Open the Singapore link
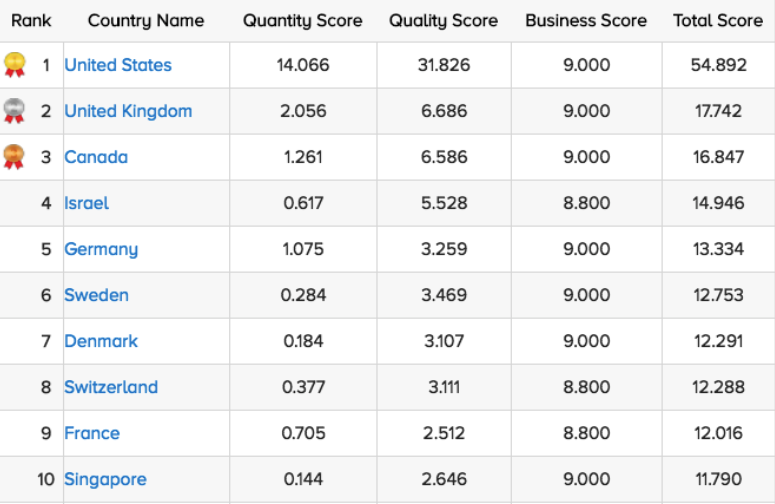 tap(105, 479)
